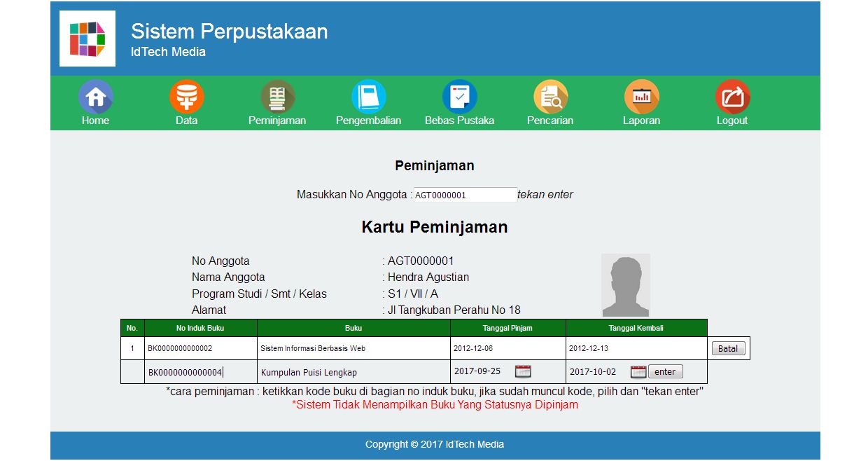Click the Nama Anggota label
Viewport: 868px width, 461px height.
point(228,277)
